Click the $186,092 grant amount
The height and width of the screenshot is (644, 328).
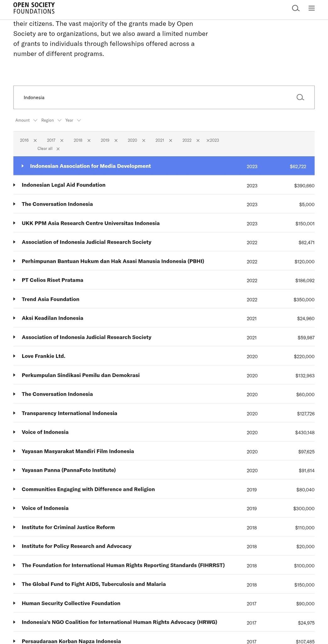[305, 280]
